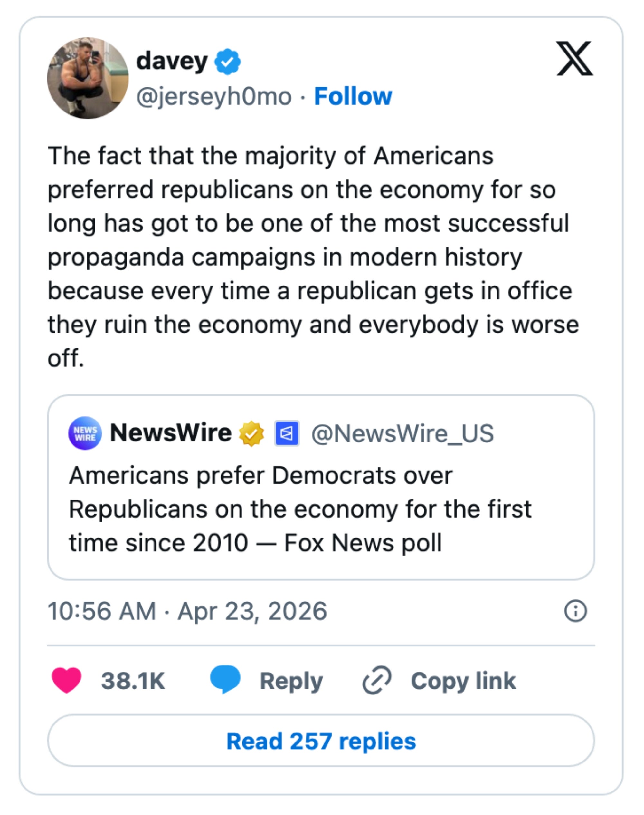The width and height of the screenshot is (644, 815).
Task: Click the pink heart like icon
Action: point(66,680)
